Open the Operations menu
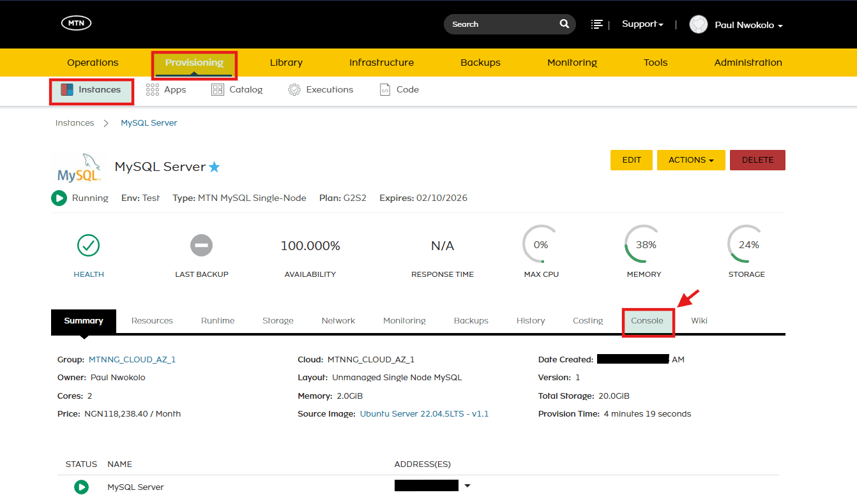857x504 pixels. tap(93, 63)
